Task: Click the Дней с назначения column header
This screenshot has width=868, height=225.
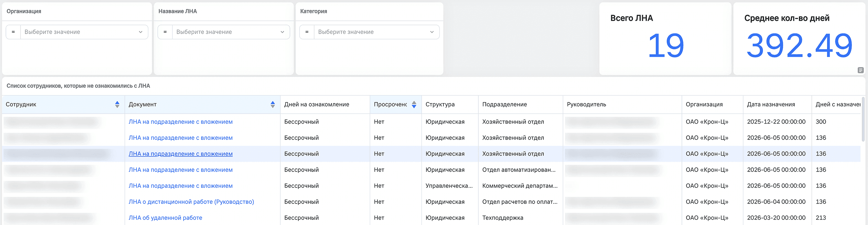Action: 836,105
